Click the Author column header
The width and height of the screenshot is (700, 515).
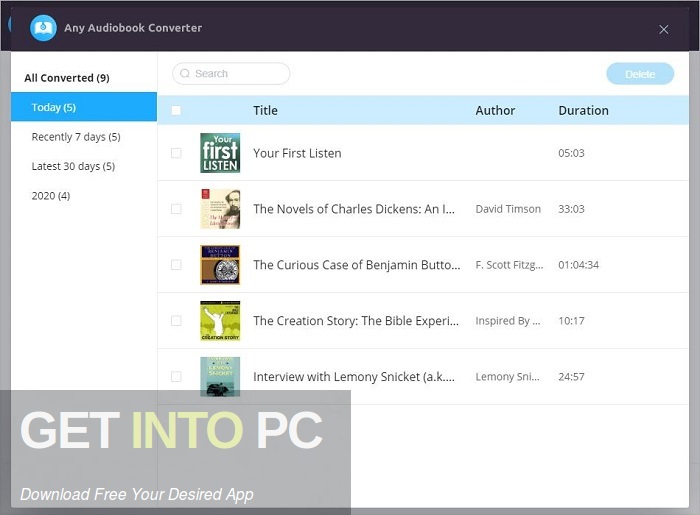(495, 111)
